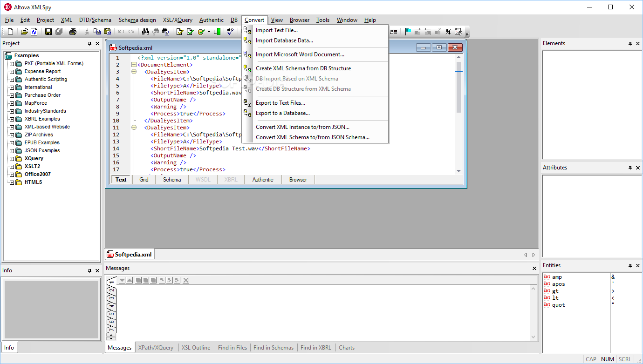Switch to the Schema view tab

172,180
